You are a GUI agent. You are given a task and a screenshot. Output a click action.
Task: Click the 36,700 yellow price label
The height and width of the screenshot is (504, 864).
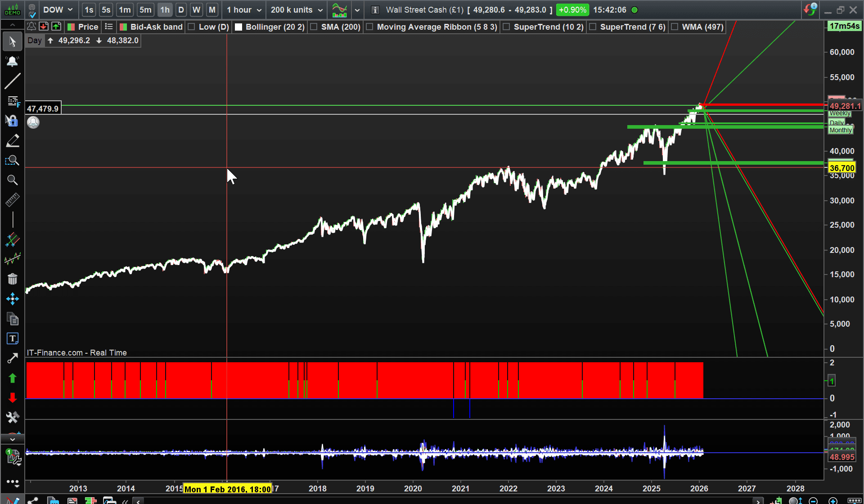coord(841,168)
